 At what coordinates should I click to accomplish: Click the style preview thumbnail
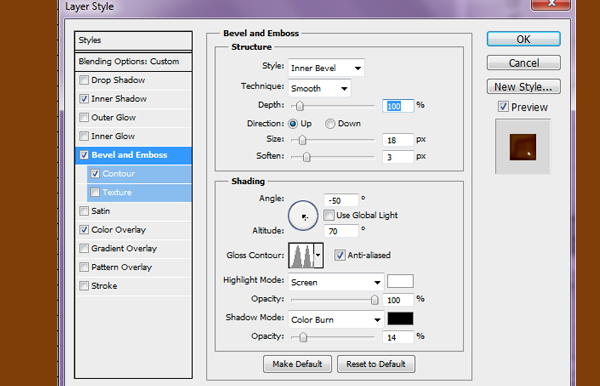[x=523, y=147]
